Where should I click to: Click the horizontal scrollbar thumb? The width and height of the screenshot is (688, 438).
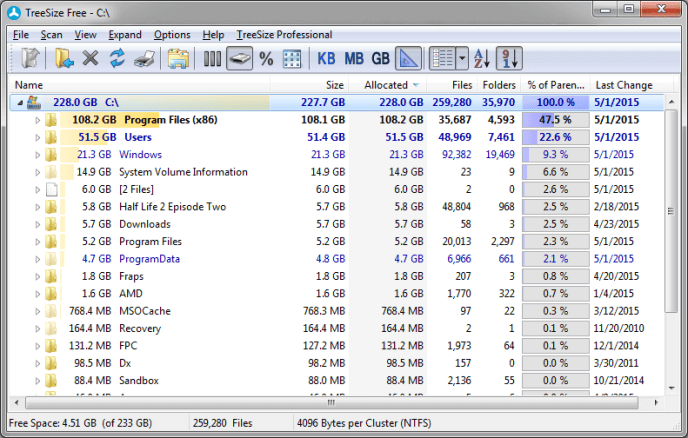[332, 402]
